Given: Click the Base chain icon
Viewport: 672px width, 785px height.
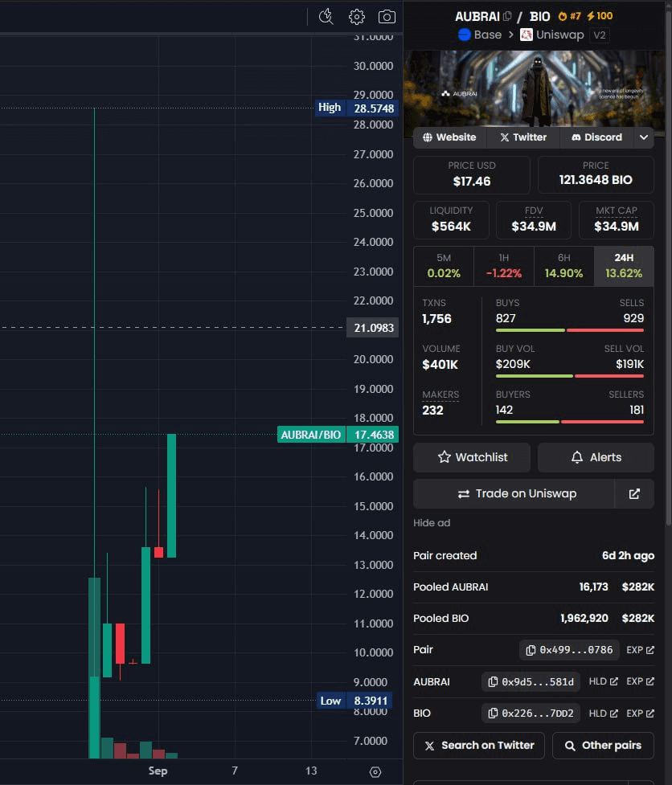Looking at the screenshot, I should pyautogui.click(x=464, y=35).
